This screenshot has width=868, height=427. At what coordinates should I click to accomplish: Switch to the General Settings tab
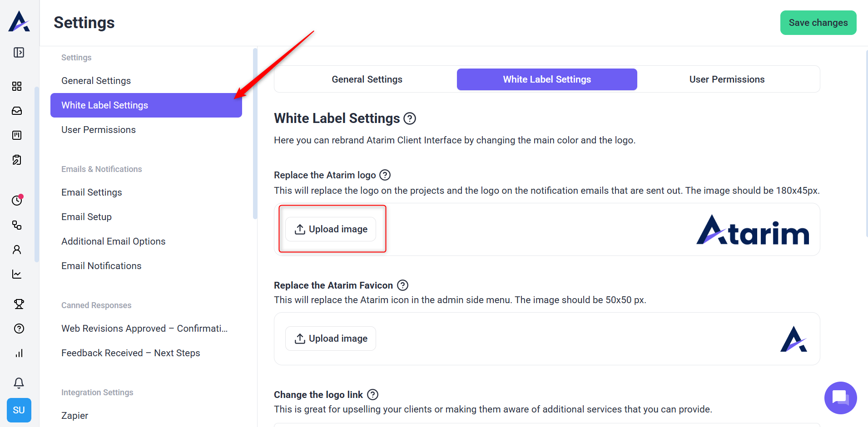tap(367, 79)
